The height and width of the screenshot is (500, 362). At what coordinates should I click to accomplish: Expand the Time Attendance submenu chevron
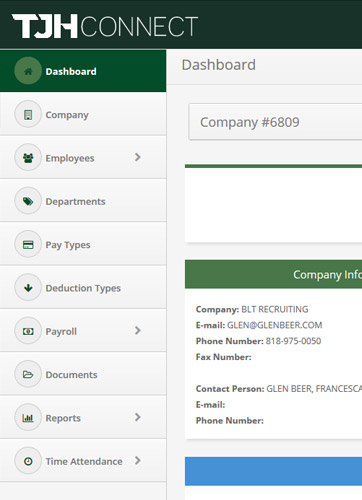pyautogui.click(x=137, y=461)
